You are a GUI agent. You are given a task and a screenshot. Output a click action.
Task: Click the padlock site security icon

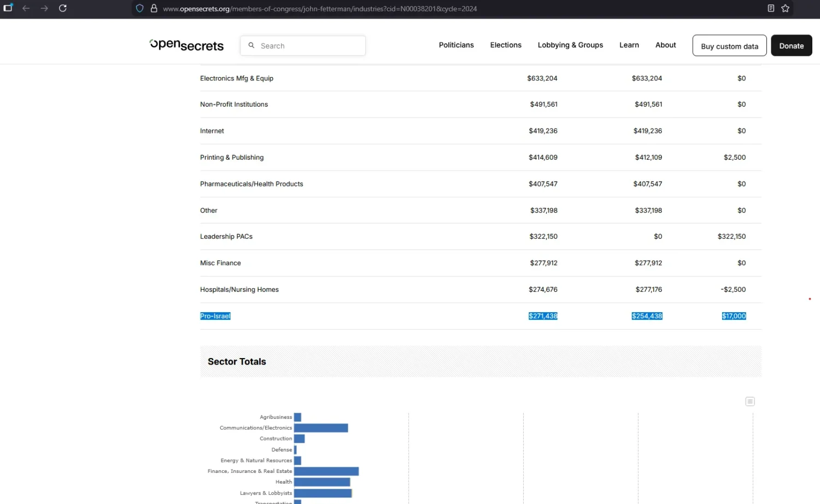tap(154, 8)
